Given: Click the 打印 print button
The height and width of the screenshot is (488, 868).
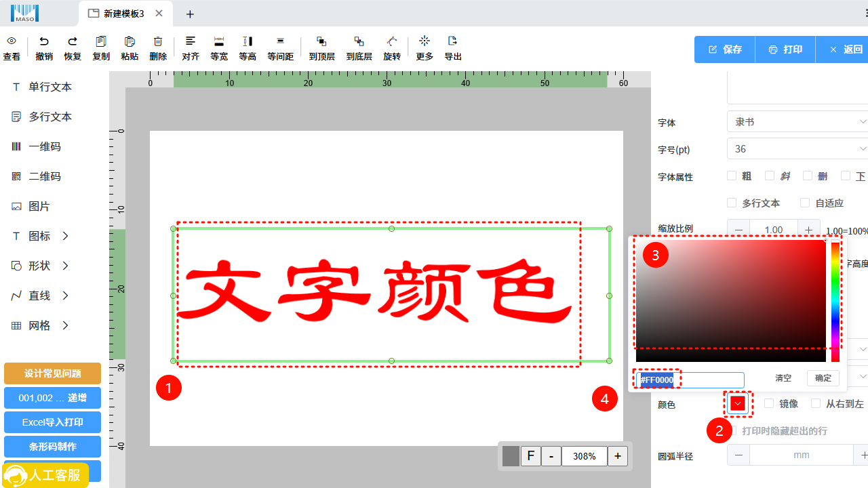Looking at the screenshot, I should [x=785, y=49].
